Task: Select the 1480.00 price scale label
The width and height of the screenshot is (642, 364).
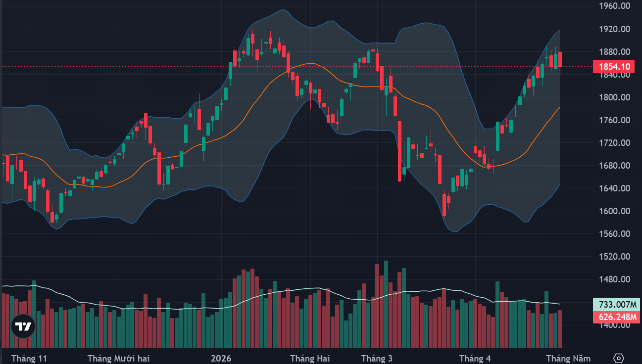Action: coord(614,279)
